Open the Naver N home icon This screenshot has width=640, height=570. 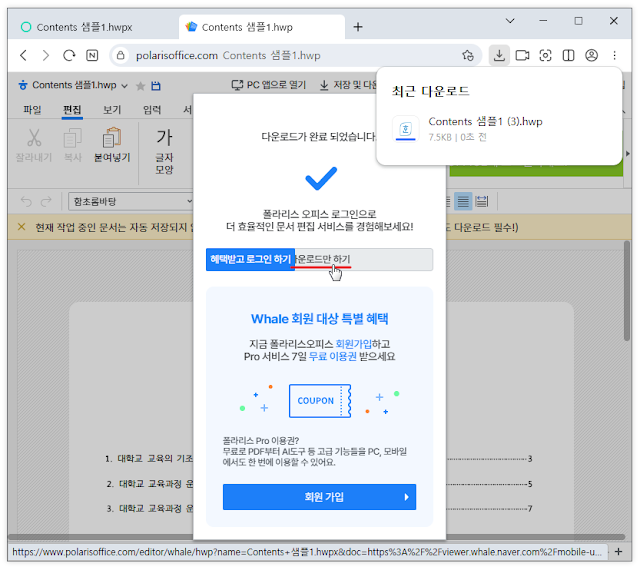click(x=92, y=55)
